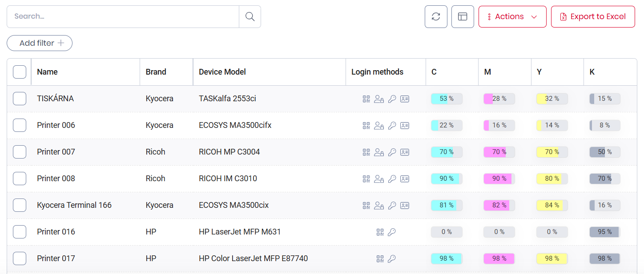
Task: Click the ID card login icon for Printer 007
Action: tap(404, 152)
